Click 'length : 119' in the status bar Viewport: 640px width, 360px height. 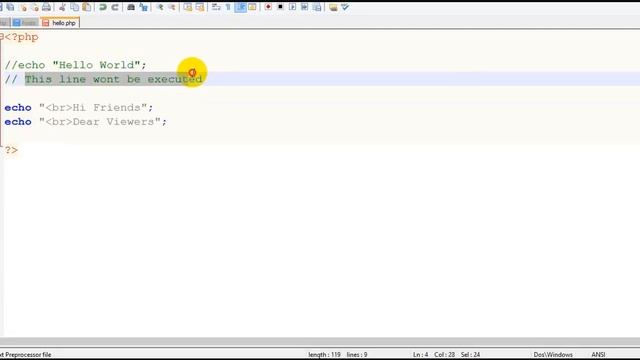click(324, 355)
